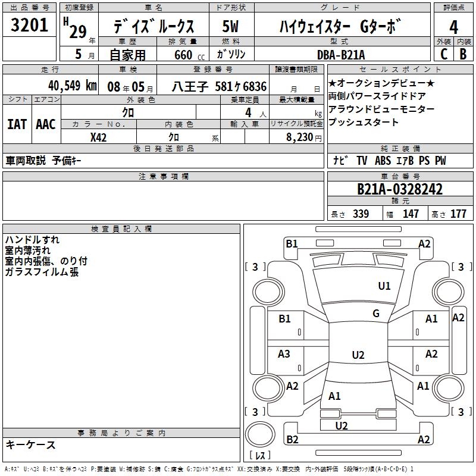Select registration number 八王子 581ケ6836
The height and width of the screenshot is (476, 476).
pyautogui.click(x=219, y=87)
